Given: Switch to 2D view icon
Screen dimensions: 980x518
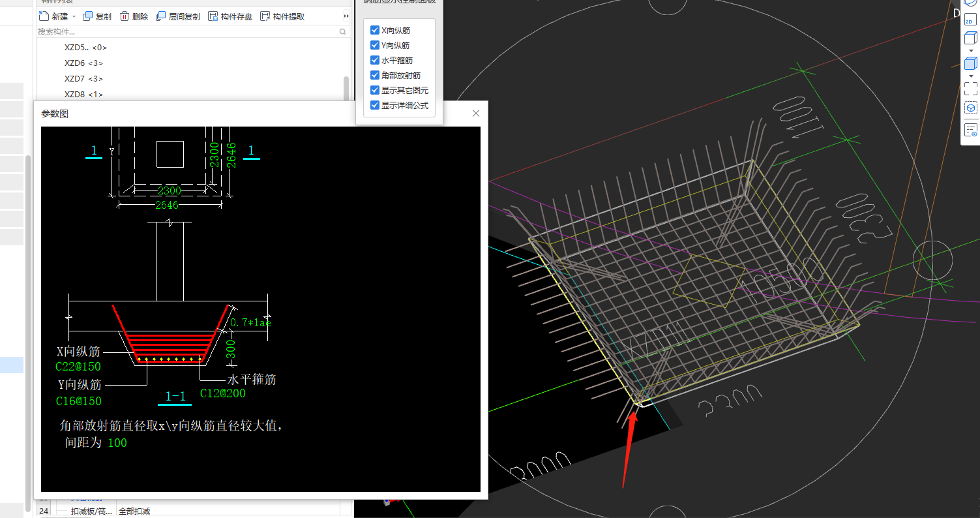Looking at the screenshot, I should pos(970,20).
